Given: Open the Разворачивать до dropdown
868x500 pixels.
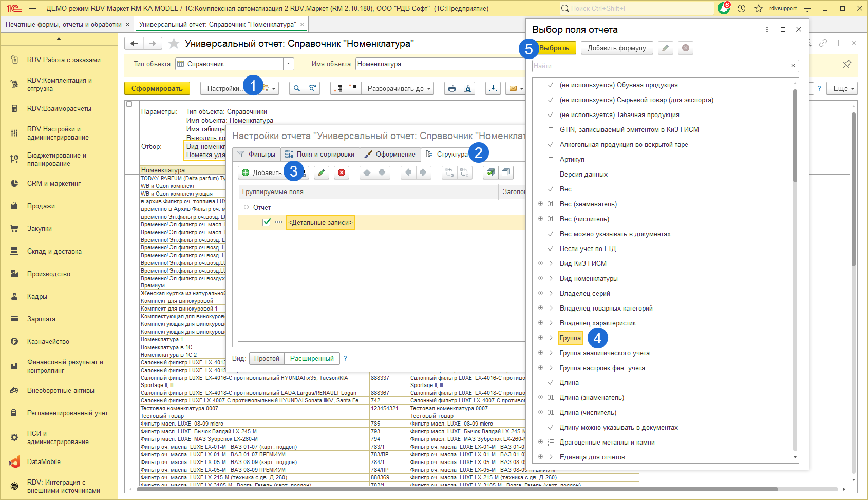Looking at the screenshot, I should point(398,88).
